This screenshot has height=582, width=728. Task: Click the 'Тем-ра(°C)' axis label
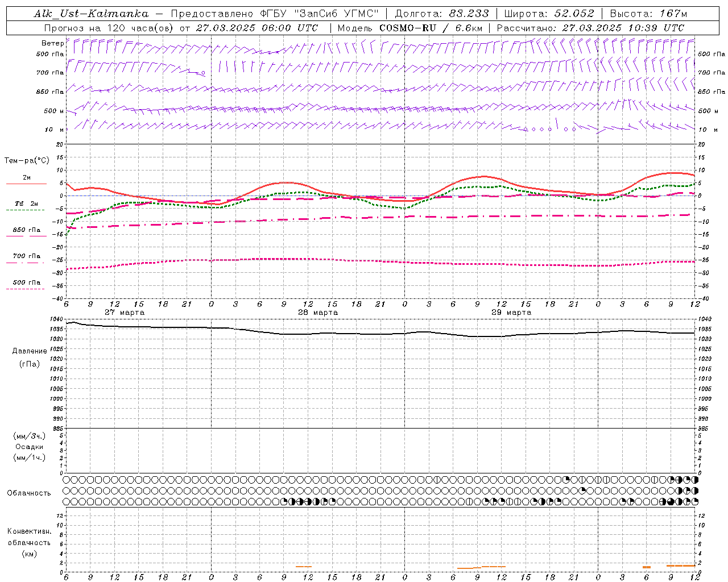tap(27, 161)
